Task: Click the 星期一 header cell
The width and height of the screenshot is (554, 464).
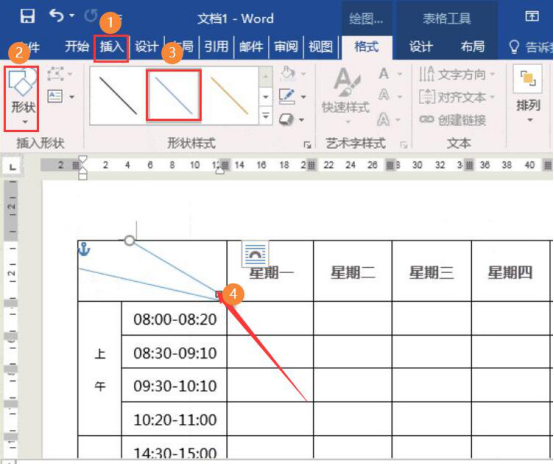Action: (270, 271)
